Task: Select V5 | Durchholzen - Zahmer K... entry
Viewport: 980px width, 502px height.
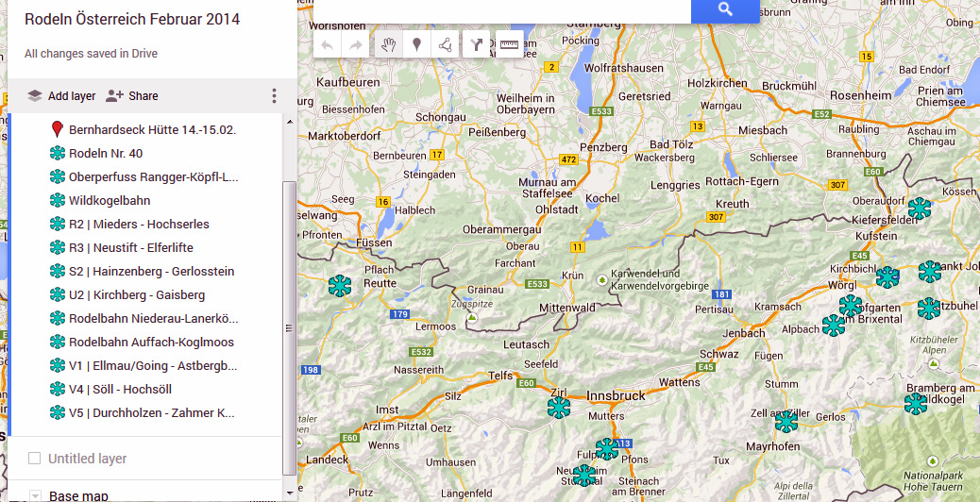Action: coord(151,412)
